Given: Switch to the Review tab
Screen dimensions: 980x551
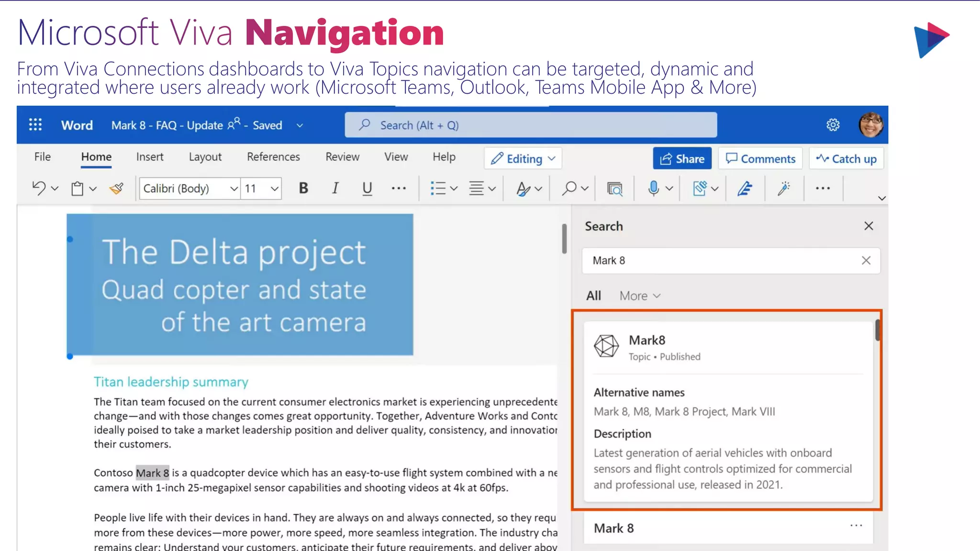Looking at the screenshot, I should pos(342,156).
